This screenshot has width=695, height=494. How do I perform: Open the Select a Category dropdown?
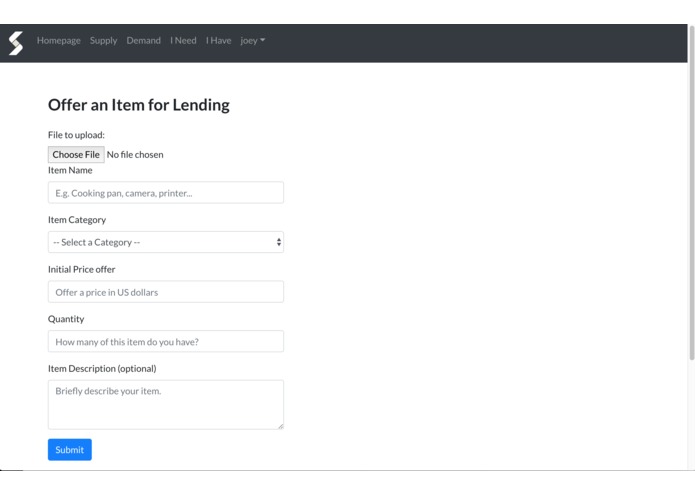(166, 242)
